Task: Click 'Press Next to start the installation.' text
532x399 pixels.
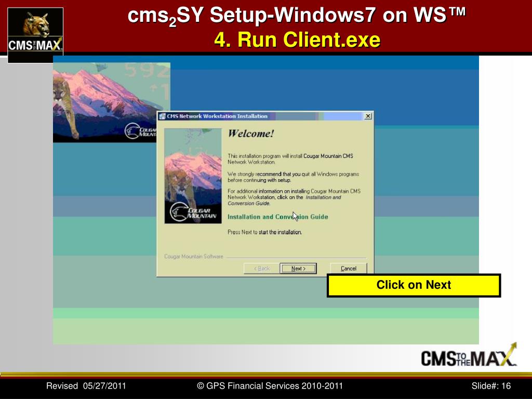Action: tap(264, 232)
